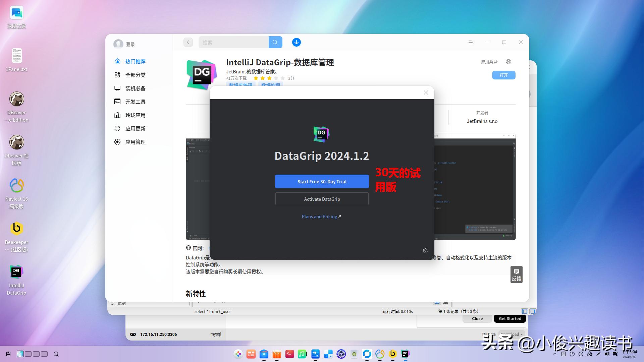Switch to Navicat in the dock

click(x=380, y=354)
